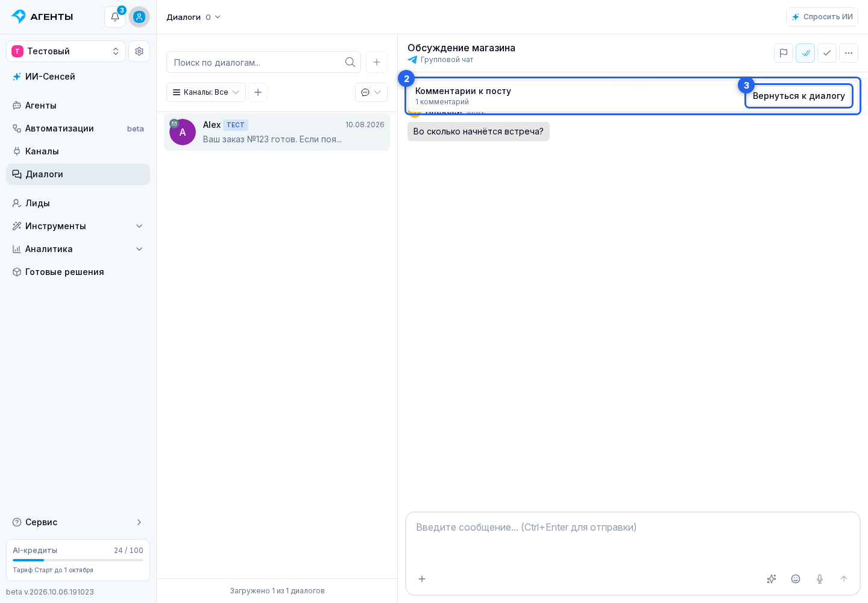Click the search magnifier icon in dialogs
The width and height of the screenshot is (868, 603).
350,62
